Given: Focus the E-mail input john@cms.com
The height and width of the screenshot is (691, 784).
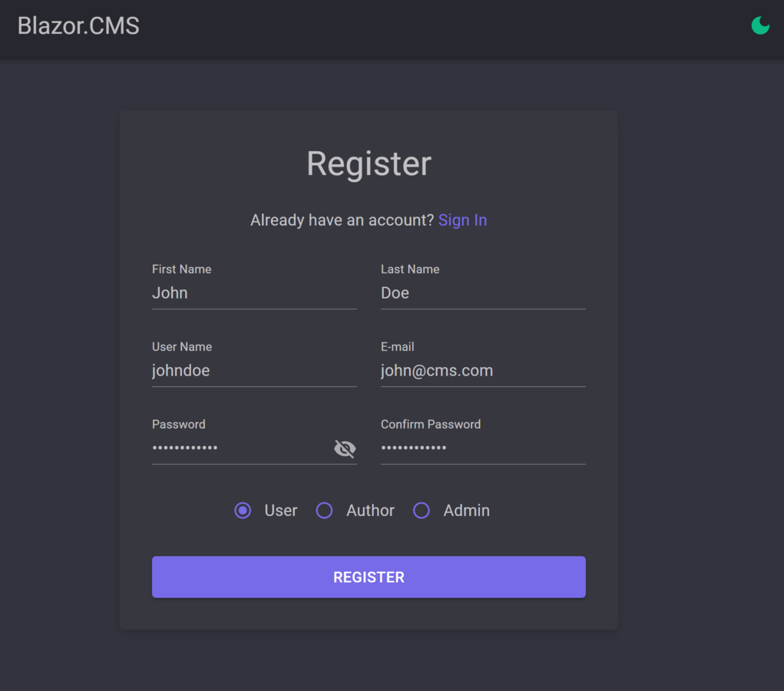Looking at the screenshot, I should (x=482, y=371).
